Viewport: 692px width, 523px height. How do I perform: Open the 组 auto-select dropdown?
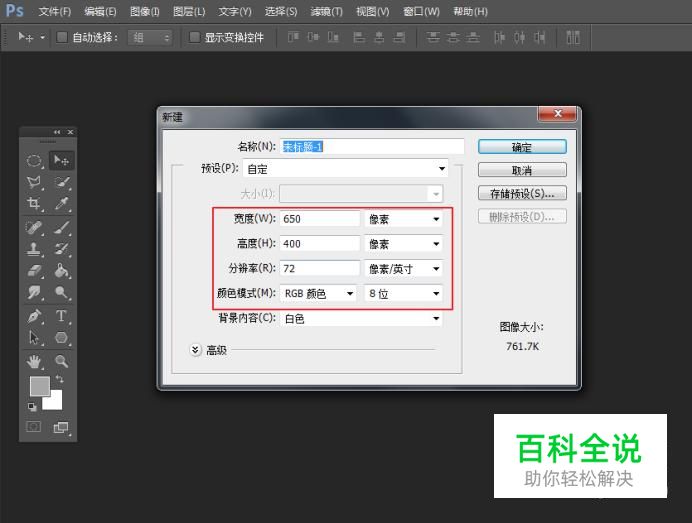tap(150, 38)
